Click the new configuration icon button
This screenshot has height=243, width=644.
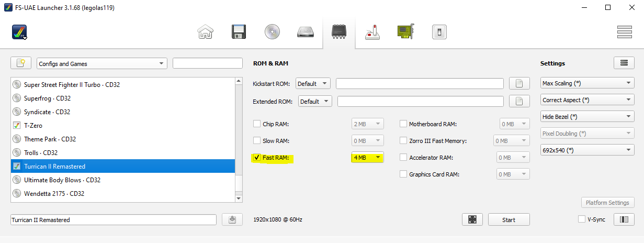[21, 63]
